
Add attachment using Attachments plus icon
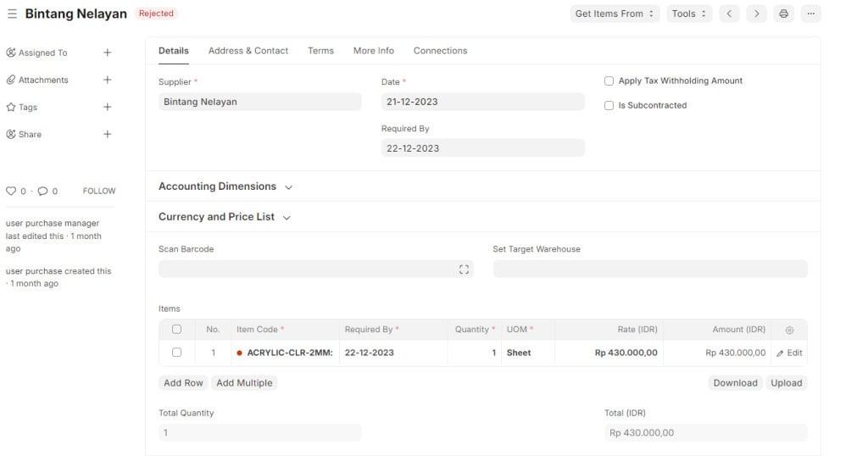coord(107,80)
